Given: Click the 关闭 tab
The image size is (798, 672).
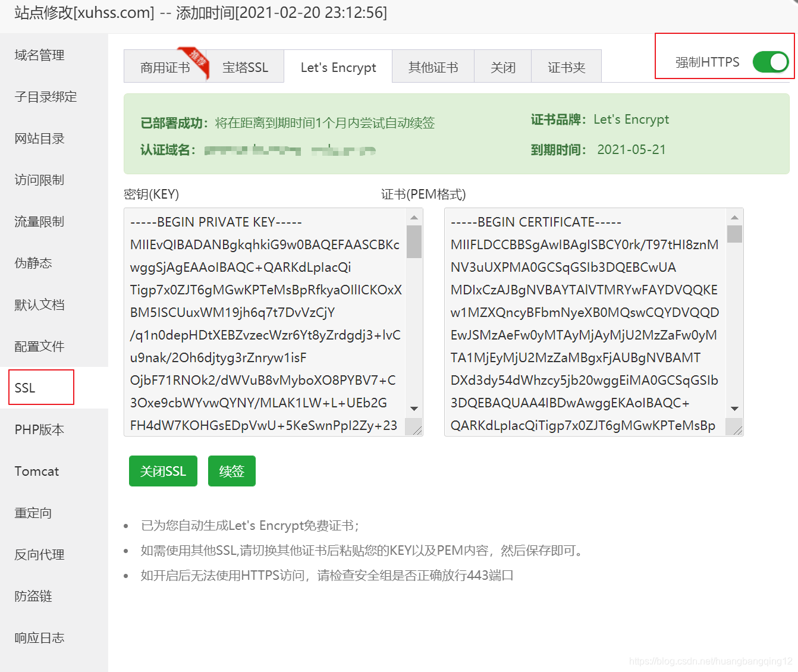Looking at the screenshot, I should 503,67.
